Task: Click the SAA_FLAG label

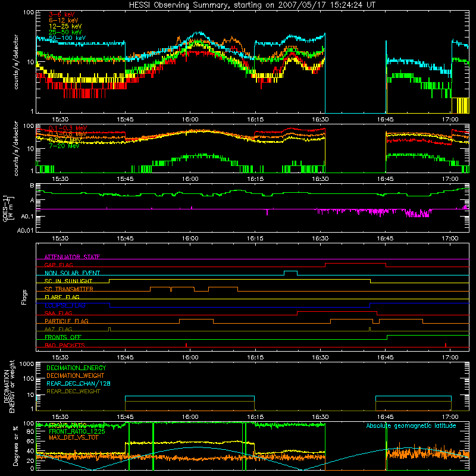Action: point(58,313)
